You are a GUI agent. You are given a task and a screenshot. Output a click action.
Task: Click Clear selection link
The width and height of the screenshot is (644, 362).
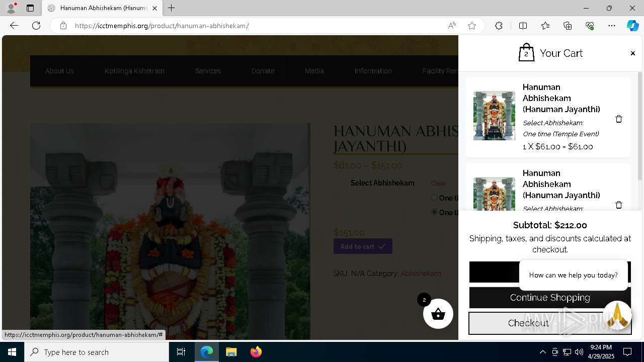coord(438,184)
